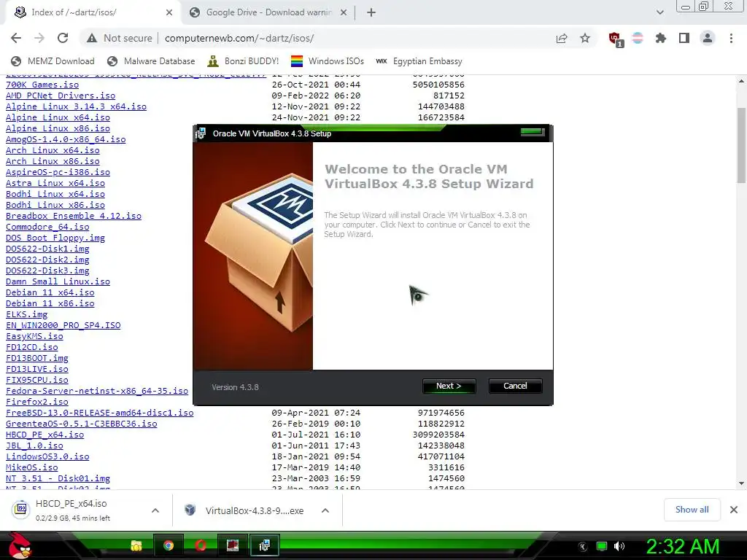
Task: Show hidden system tray icons
Action: pos(583,547)
